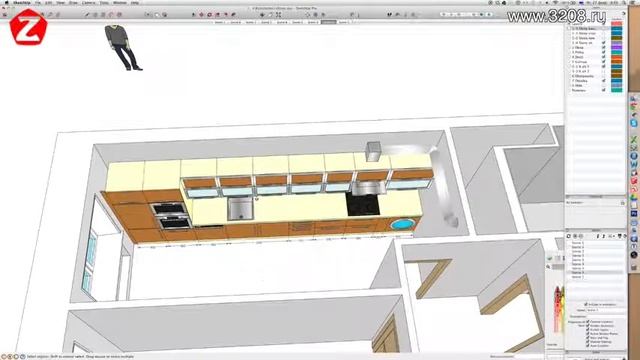Open the Trash in the Dock

pos(634,267)
